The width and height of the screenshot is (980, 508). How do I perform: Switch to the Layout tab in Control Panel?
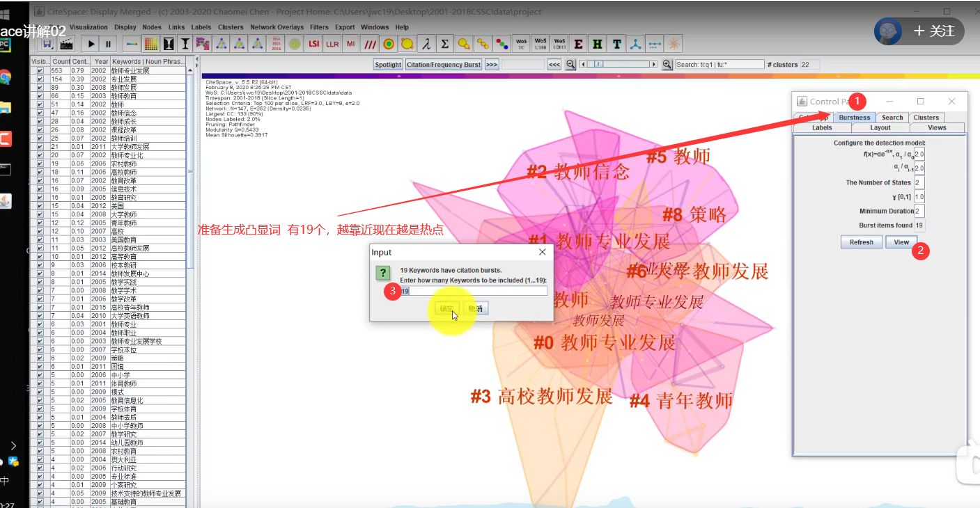[880, 127]
